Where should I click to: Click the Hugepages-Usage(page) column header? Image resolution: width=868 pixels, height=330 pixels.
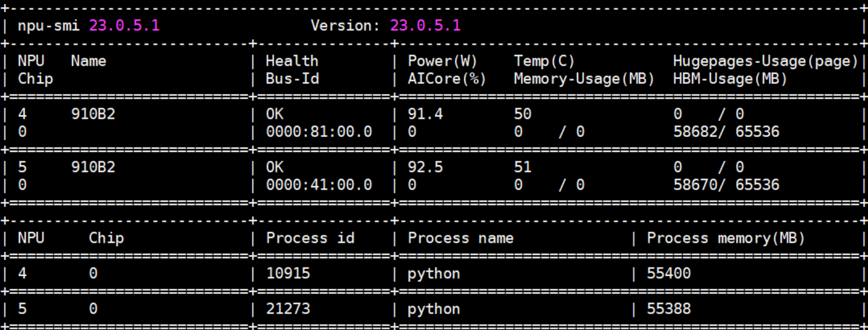[x=765, y=61]
